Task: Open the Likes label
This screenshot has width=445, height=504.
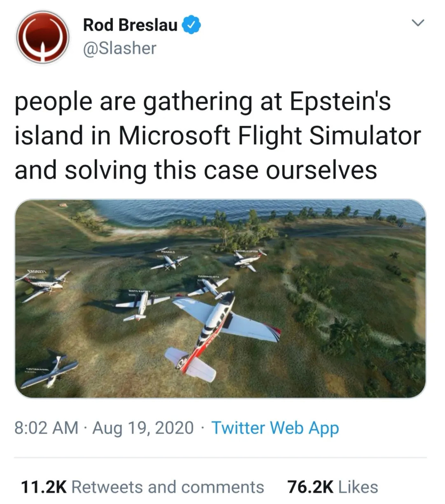Action: pos(358,487)
